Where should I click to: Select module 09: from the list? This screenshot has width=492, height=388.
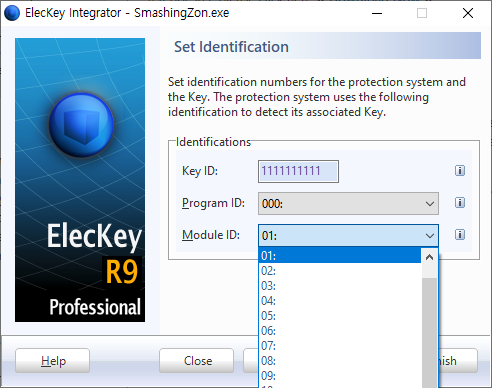(340, 376)
